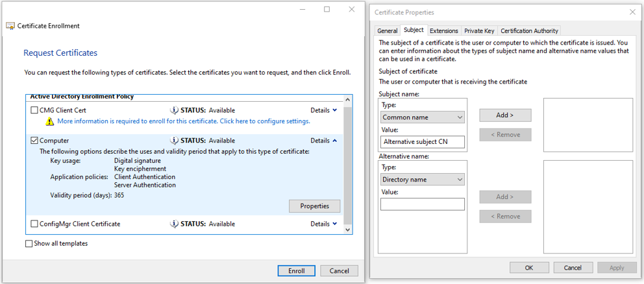This screenshot has width=644, height=284.
Task: Open the Private Key tab
Action: pyautogui.click(x=479, y=30)
